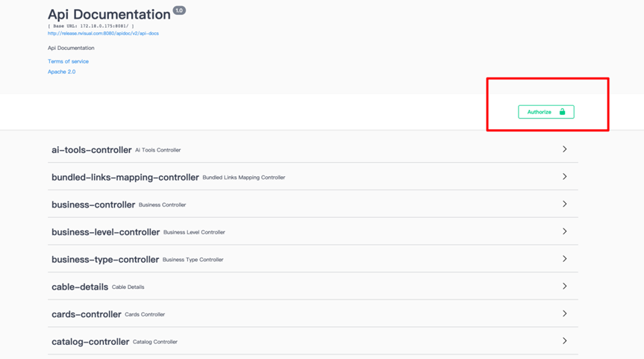644x359 pixels.
Task: Open the cable-details section title
Action: [79, 287]
